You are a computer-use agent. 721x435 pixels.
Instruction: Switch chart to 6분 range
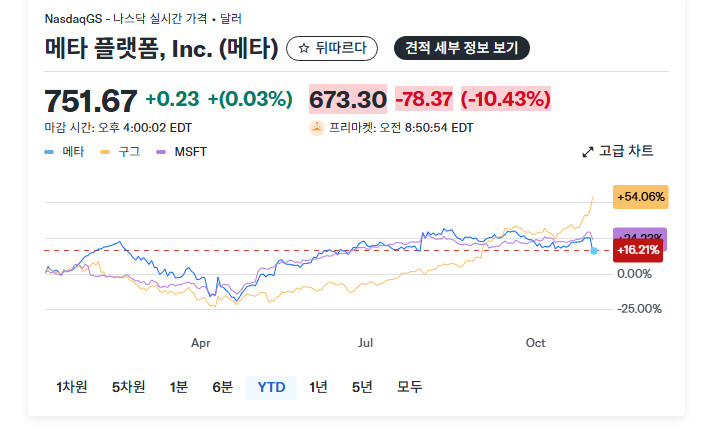(222, 387)
